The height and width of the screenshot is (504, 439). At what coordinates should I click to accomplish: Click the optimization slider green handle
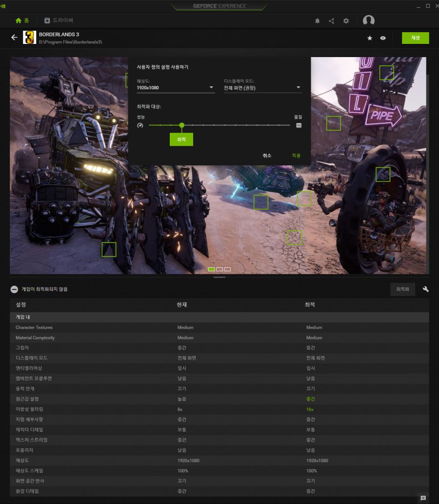[x=182, y=125]
